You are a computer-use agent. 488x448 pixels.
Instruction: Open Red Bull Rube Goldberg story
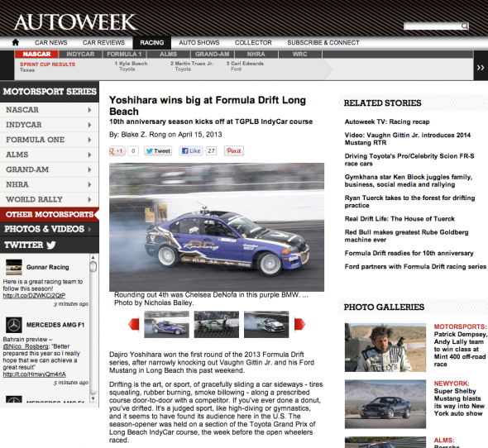click(406, 236)
